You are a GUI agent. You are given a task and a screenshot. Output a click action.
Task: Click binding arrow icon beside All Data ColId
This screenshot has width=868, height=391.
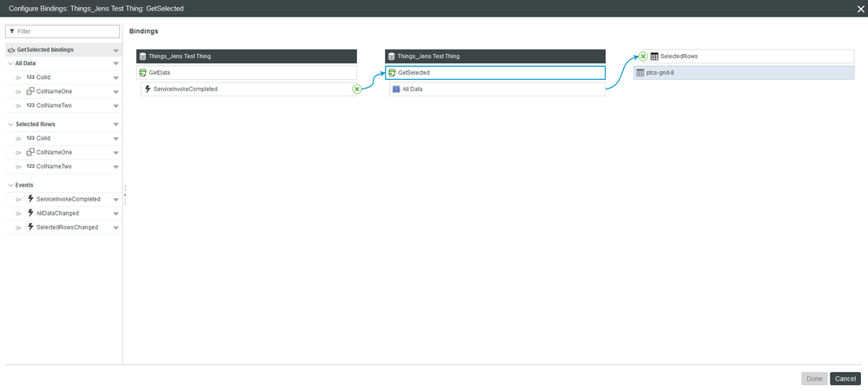point(17,78)
